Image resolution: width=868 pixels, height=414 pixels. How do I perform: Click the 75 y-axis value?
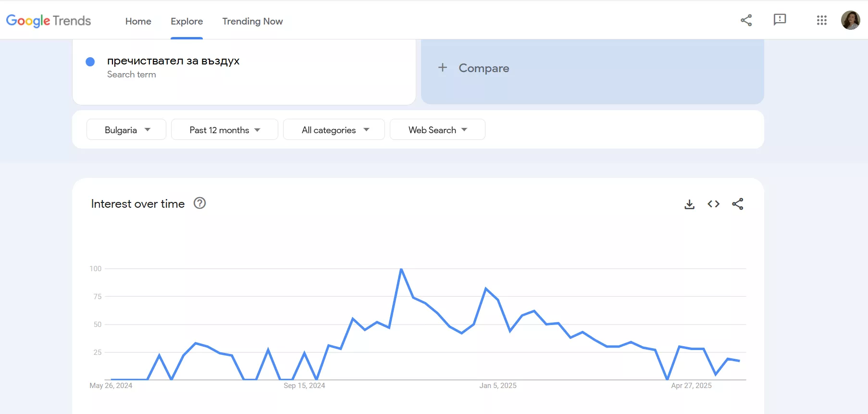(98, 297)
